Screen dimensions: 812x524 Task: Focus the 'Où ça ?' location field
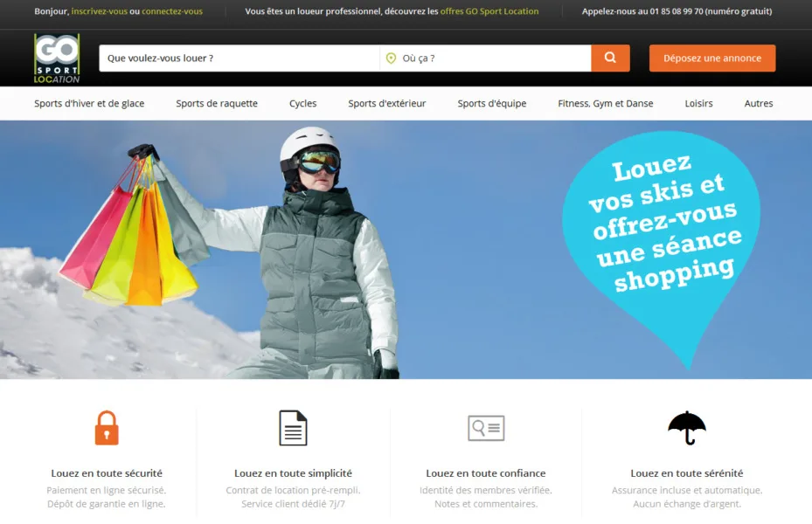(485, 58)
